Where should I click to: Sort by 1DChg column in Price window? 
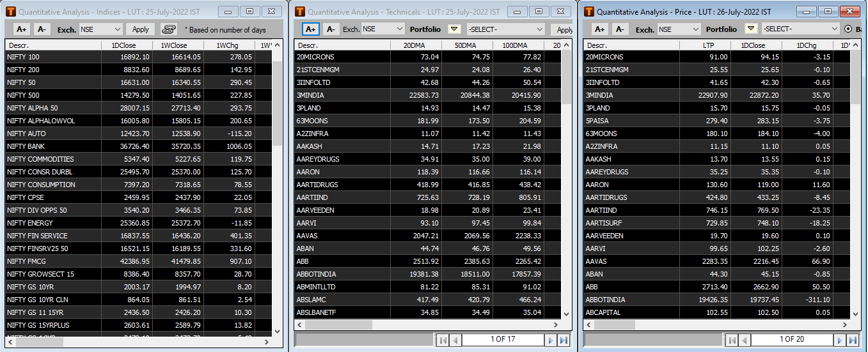click(x=807, y=45)
